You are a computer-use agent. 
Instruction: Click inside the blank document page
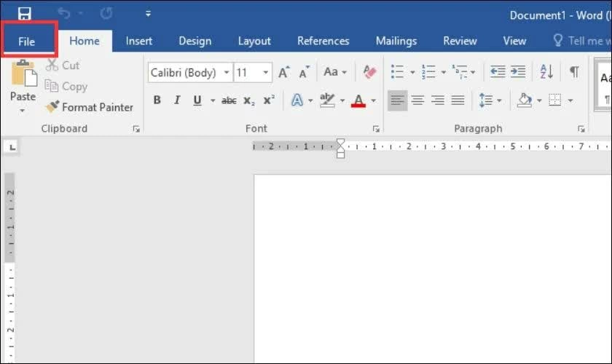click(x=433, y=269)
